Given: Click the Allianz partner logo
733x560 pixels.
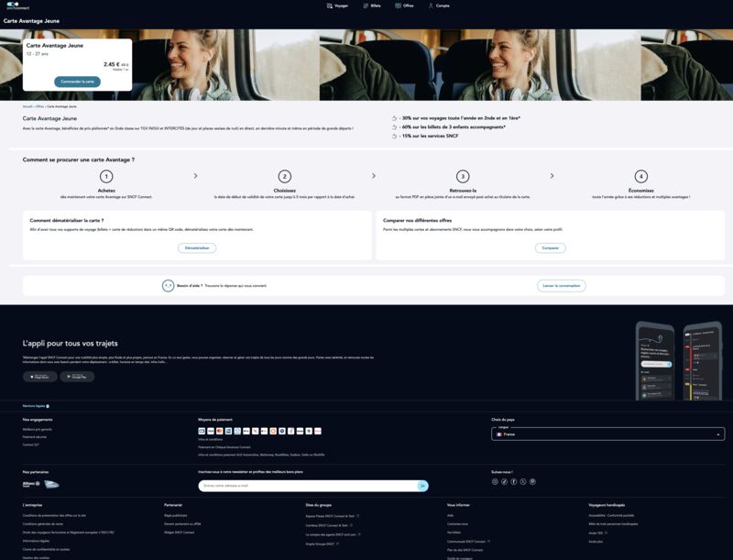Looking at the screenshot, I should (x=31, y=484).
